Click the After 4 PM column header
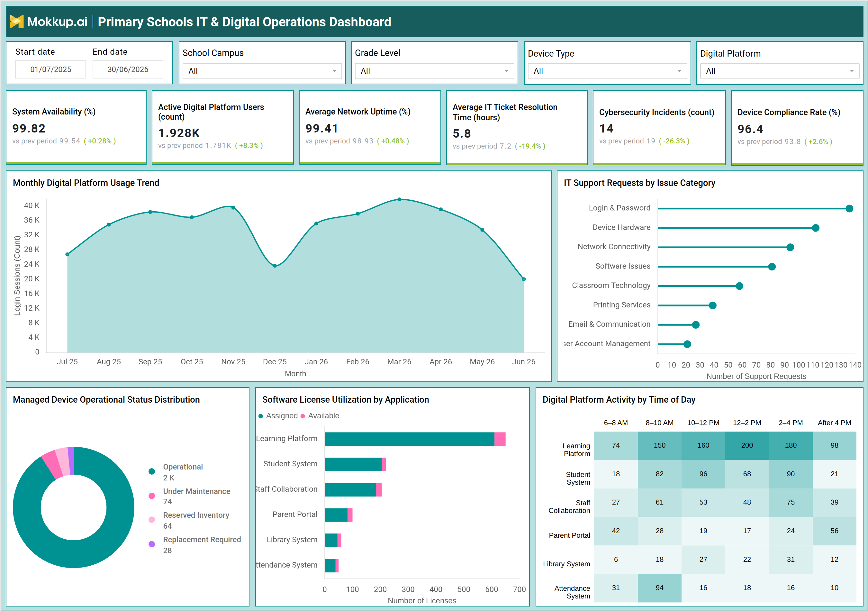The image size is (868, 611). pos(834,423)
